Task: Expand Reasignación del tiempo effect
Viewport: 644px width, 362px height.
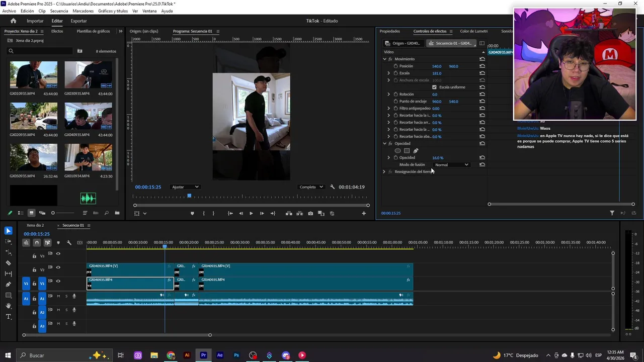Action: pyautogui.click(x=384, y=171)
